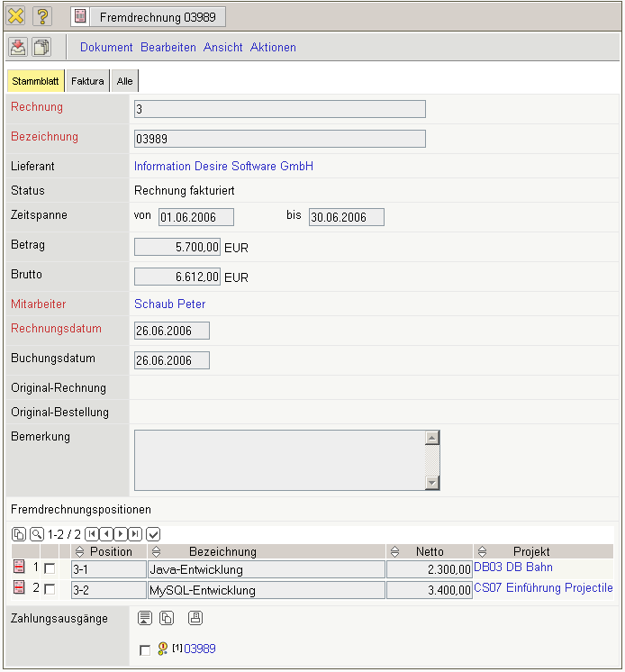Switch to the Faktura tab
This screenshot has height=672, width=625.
pyautogui.click(x=87, y=81)
